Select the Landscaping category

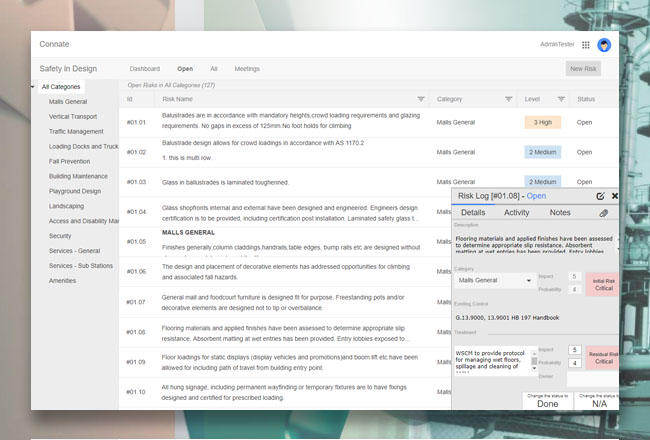pyautogui.click(x=66, y=206)
